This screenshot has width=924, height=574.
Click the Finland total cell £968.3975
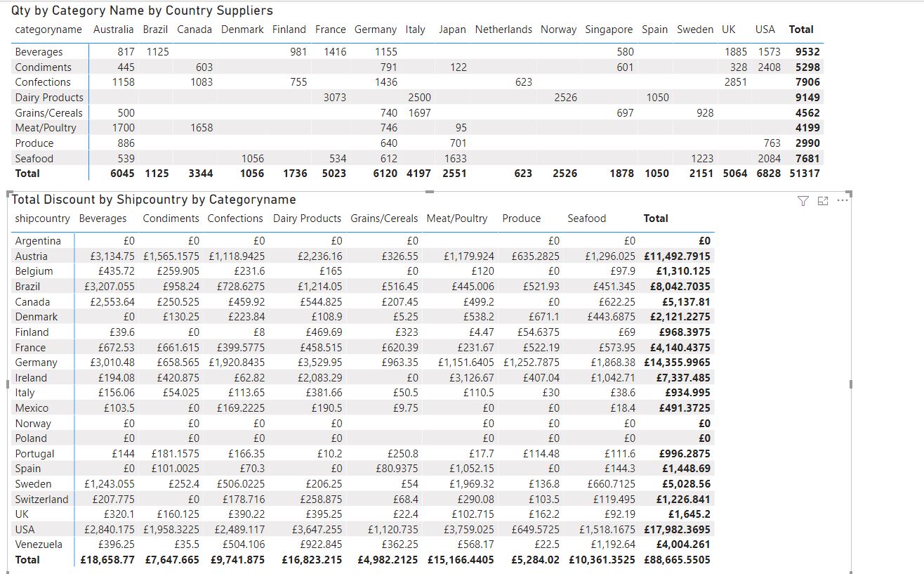coord(685,332)
